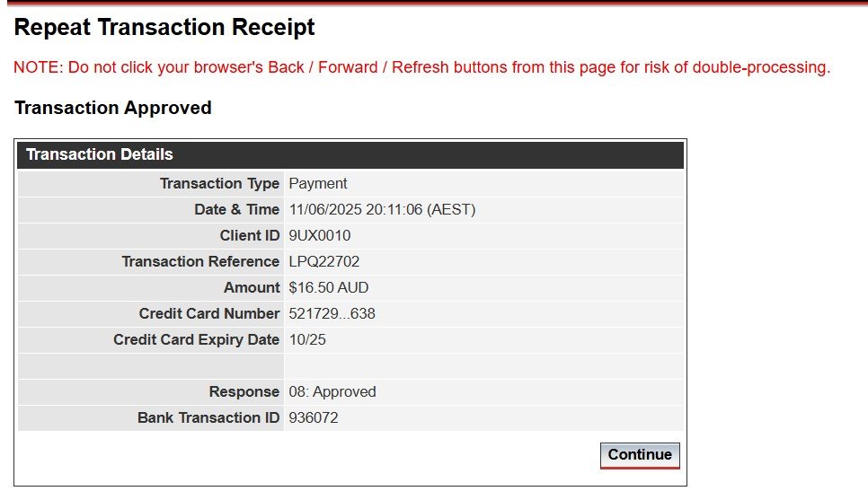Click the Transaction Type label
The height and width of the screenshot is (500, 868).
click(219, 184)
